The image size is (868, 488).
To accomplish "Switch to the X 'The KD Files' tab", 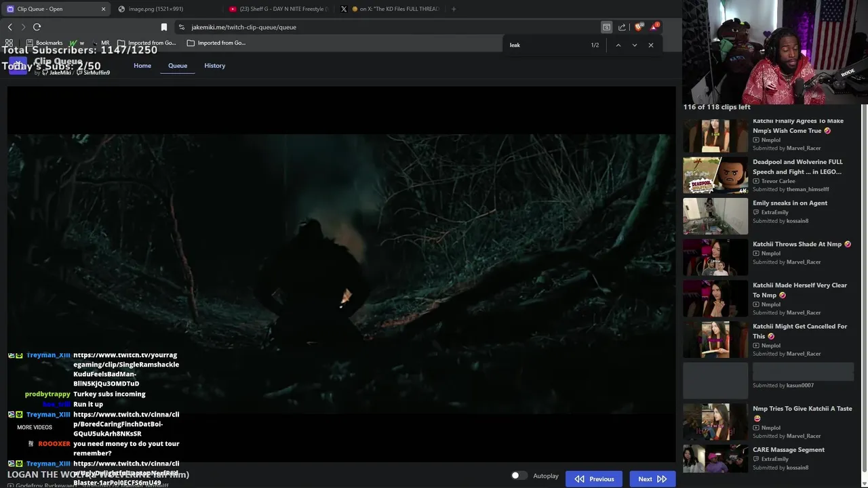I will tap(390, 9).
